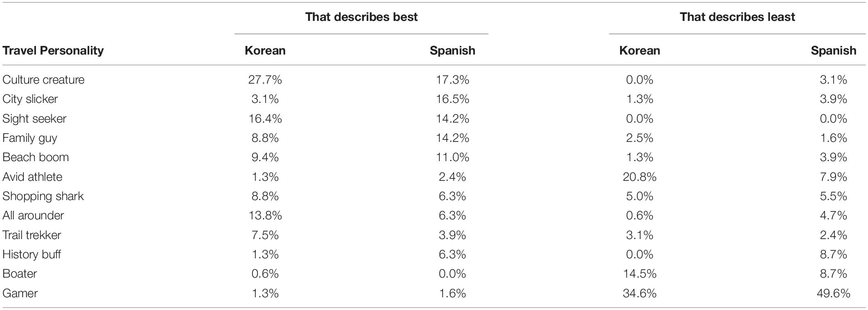Click the City slicker row label

point(30,99)
